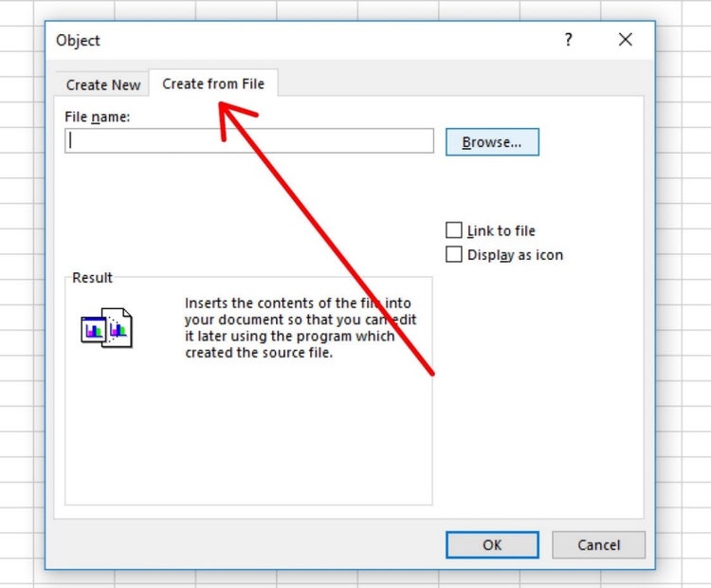This screenshot has width=711, height=588.
Task: Cancel the Object dialog
Action: (598, 544)
